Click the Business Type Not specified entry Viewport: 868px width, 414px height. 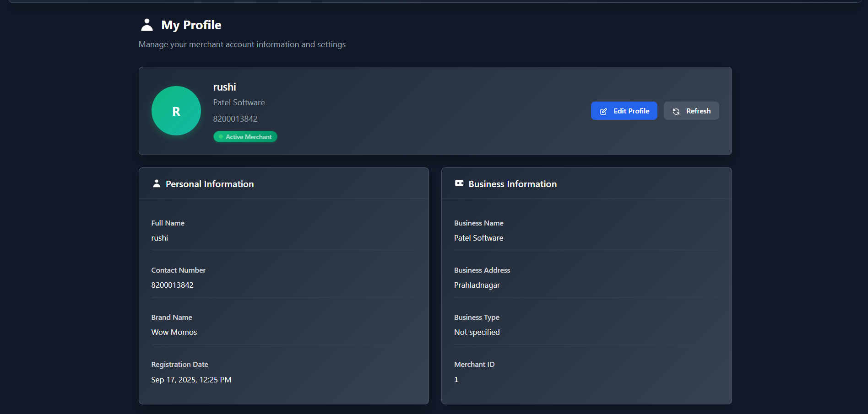coord(477,332)
